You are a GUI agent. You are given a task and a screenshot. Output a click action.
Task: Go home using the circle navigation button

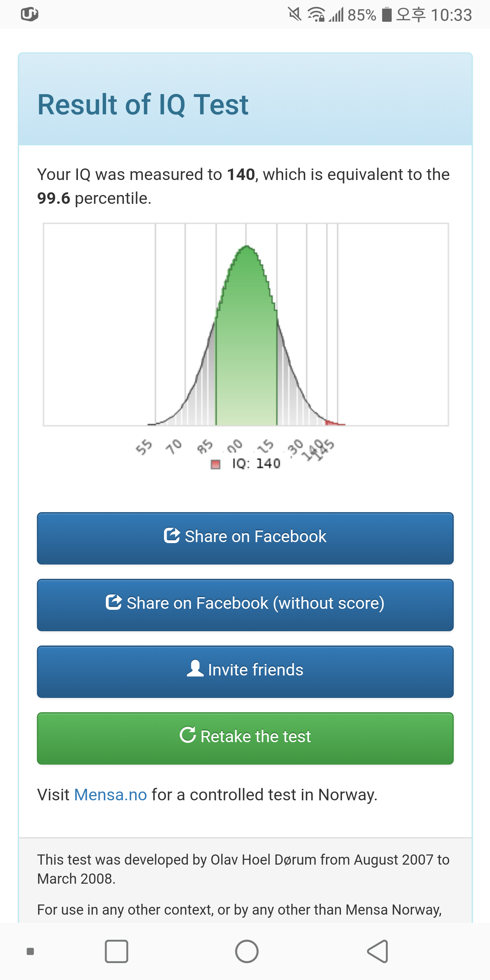tap(246, 951)
